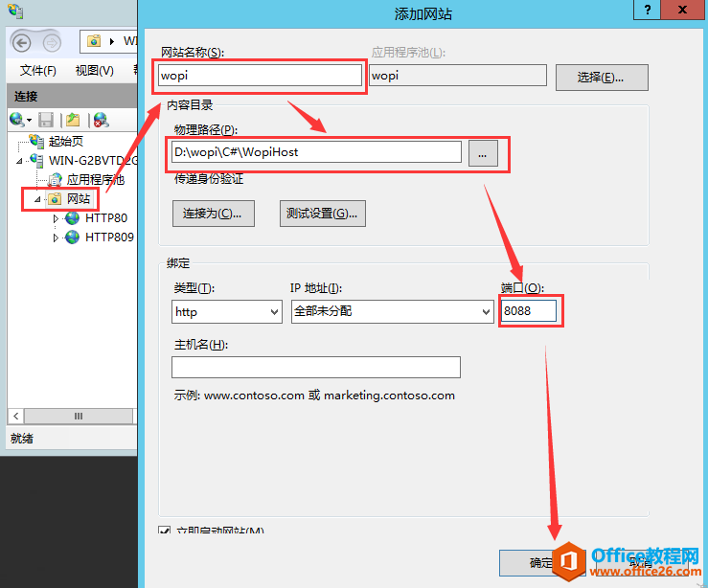Click the delete connection icon in Connections toolbar

tap(101, 120)
